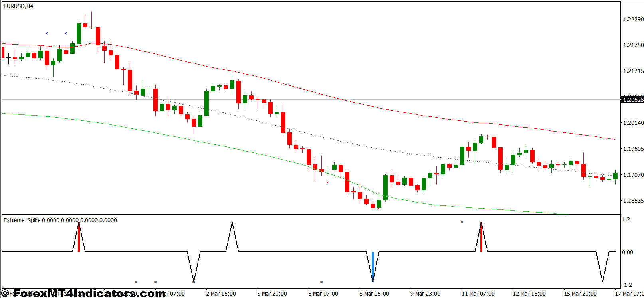The image size is (644, 298).
Task: Click the Extreme_Spike indicator label
Action: point(22,220)
